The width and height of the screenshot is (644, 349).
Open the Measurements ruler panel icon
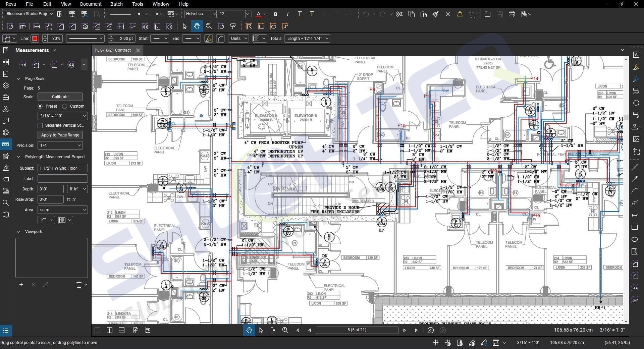pyautogui.click(x=6, y=144)
